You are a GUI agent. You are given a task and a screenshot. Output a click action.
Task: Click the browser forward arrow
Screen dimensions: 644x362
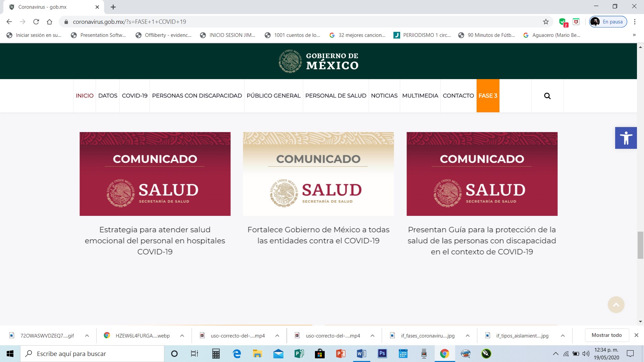pyautogui.click(x=22, y=22)
